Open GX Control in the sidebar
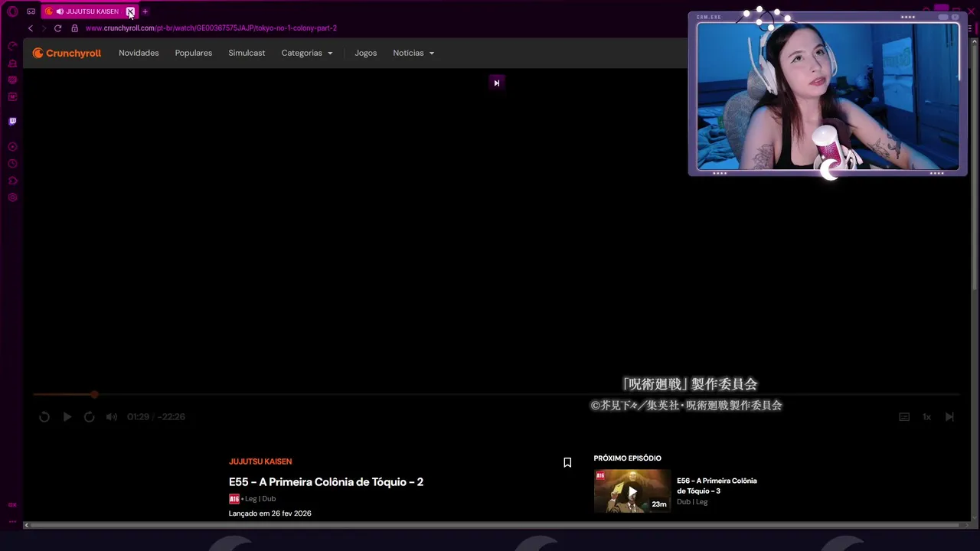Screen dimensions: 980x551 [12, 46]
